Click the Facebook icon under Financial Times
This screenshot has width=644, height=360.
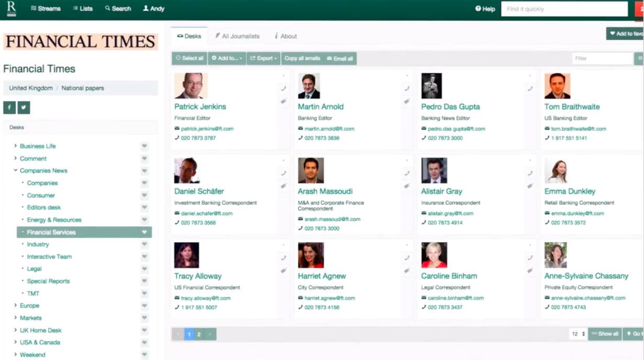(9, 107)
